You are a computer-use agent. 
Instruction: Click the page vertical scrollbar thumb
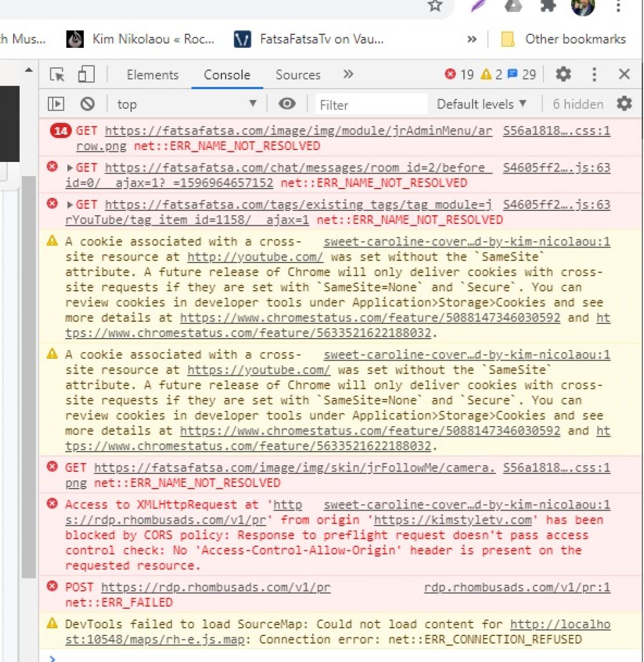tap(29, 377)
